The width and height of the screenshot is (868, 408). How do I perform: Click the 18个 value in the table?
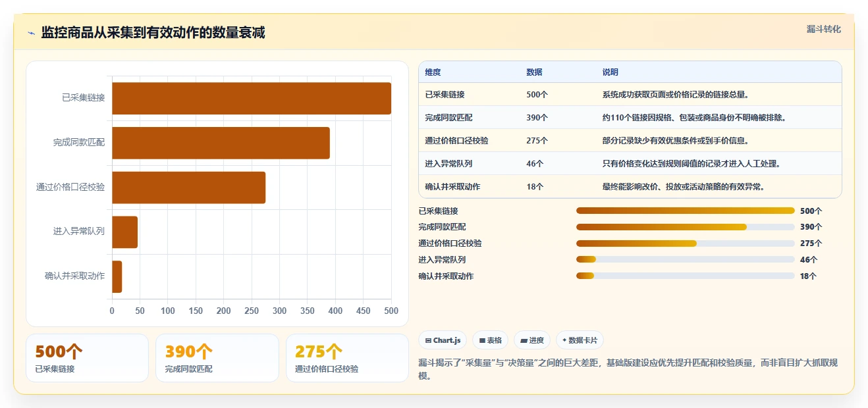[x=535, y=187]
